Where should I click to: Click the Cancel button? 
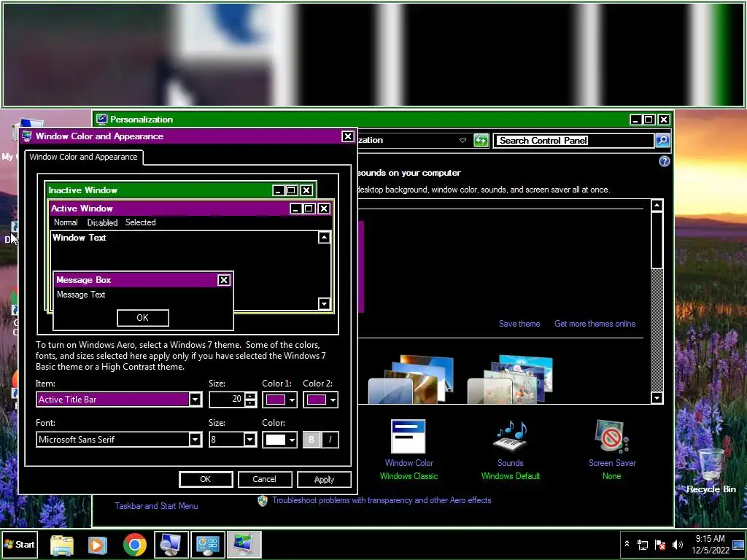[x=264, y=479]
